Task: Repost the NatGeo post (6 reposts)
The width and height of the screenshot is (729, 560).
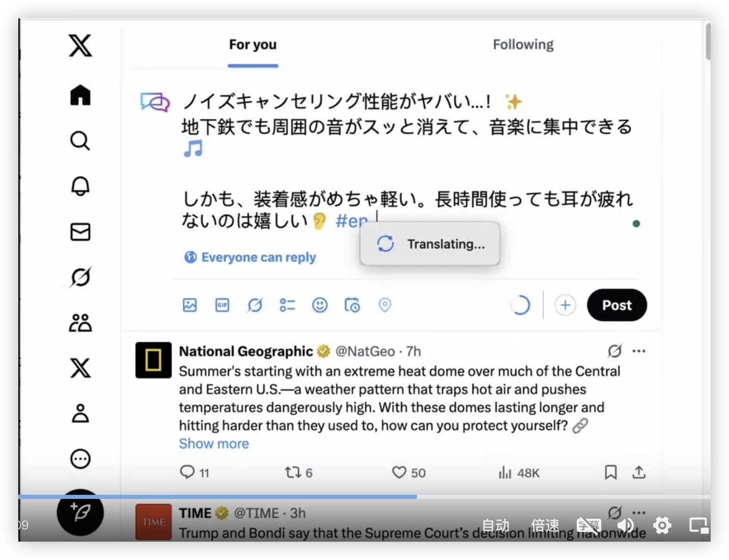Action: tap(298, 472)
